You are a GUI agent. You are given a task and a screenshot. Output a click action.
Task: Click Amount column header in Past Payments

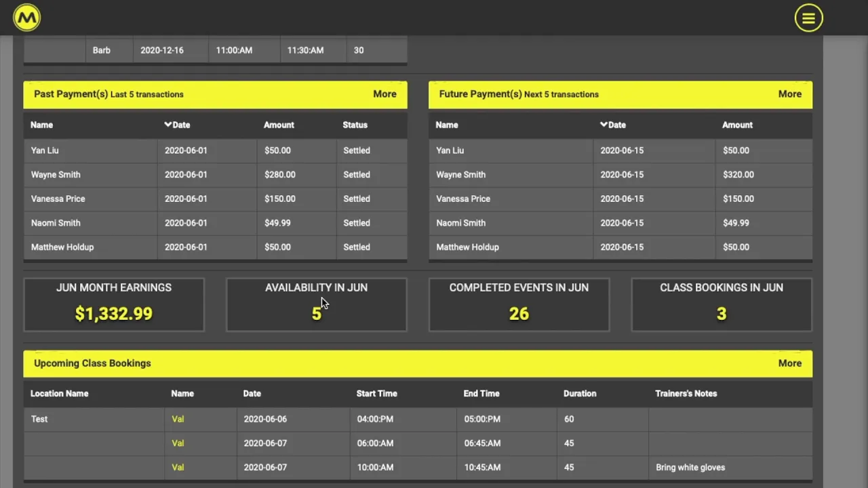(279, 125)
